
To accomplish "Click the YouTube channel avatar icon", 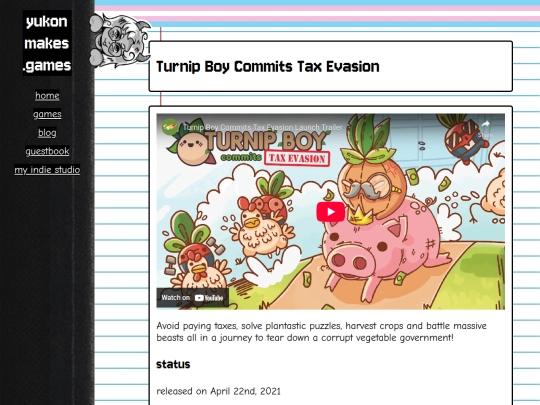I will [169, 127].
